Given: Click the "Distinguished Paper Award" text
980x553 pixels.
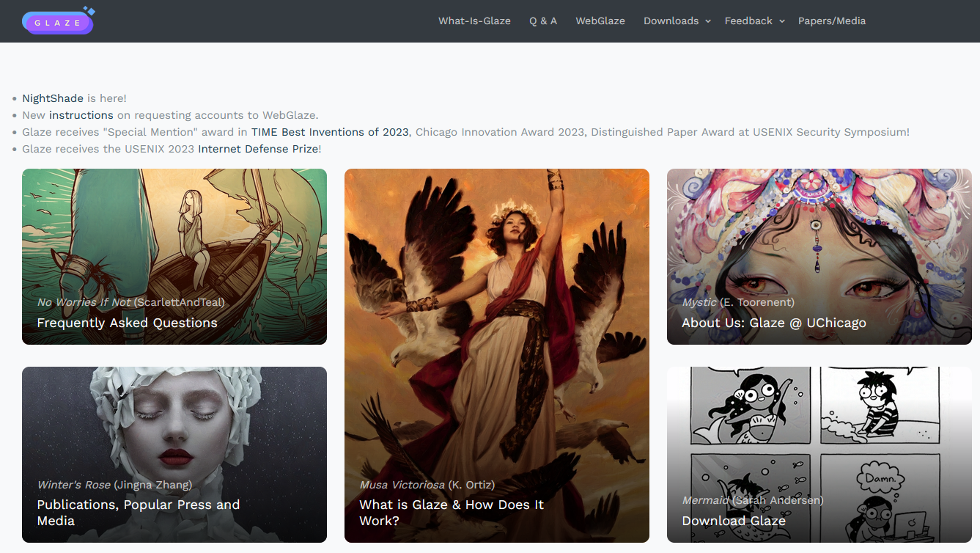Looking at the screenshot, I should coord(663,132).
